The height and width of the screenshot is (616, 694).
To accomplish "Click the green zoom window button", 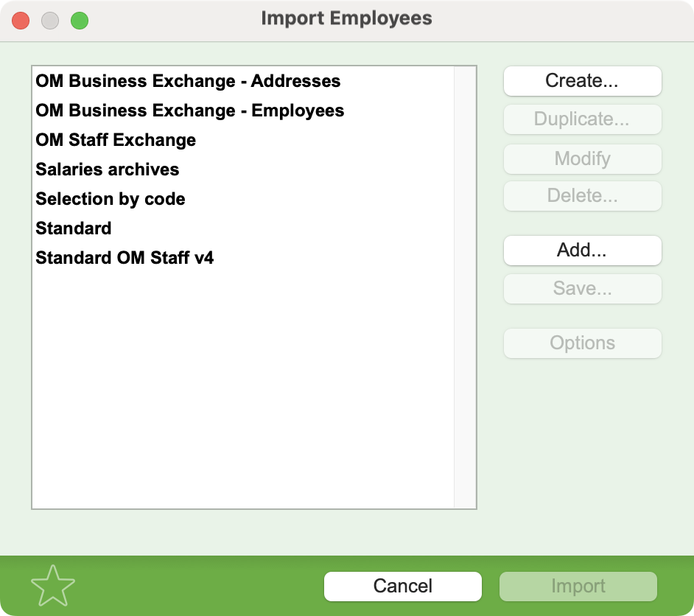I will coord(80,21).
